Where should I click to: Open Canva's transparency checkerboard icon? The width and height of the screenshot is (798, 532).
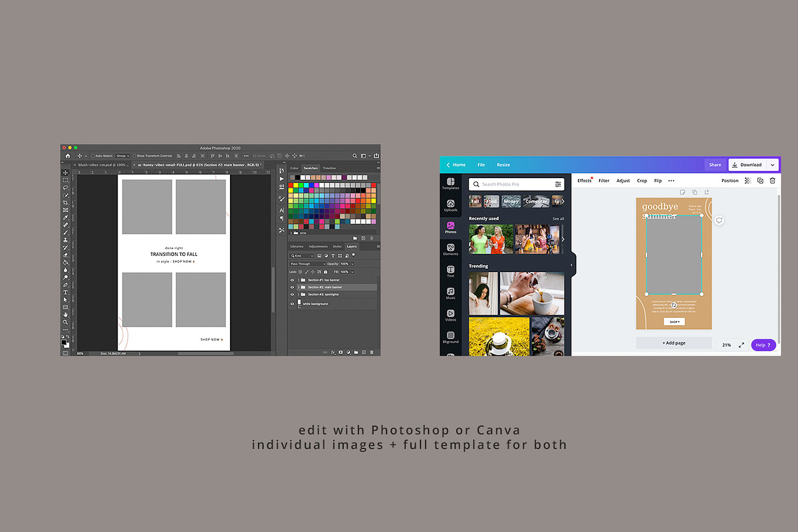tap(747, 180)
